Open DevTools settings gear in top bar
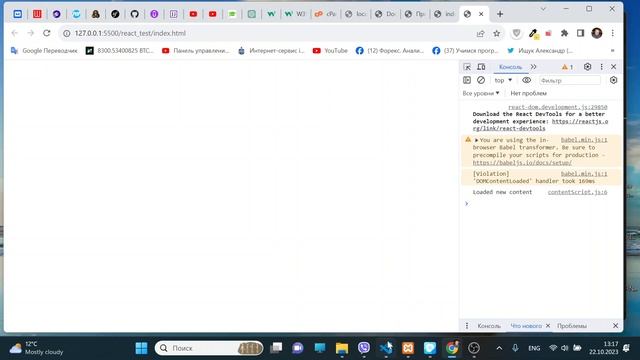 coord(587,67)
